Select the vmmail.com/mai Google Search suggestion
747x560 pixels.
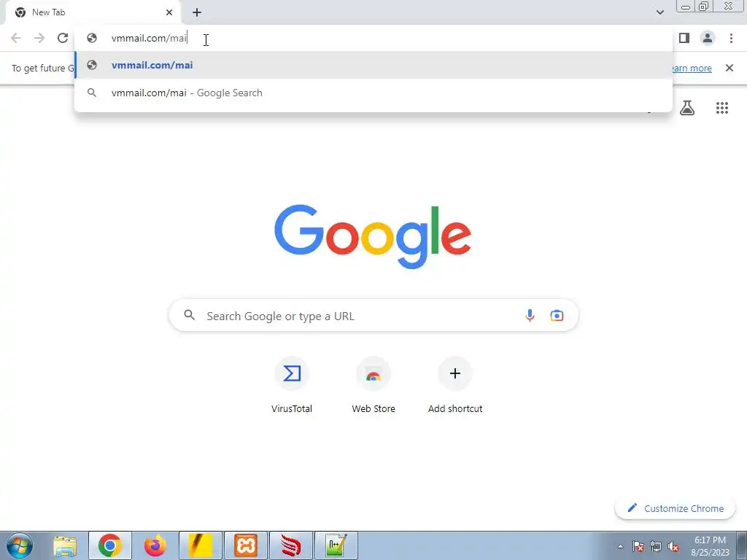[373, 93]
